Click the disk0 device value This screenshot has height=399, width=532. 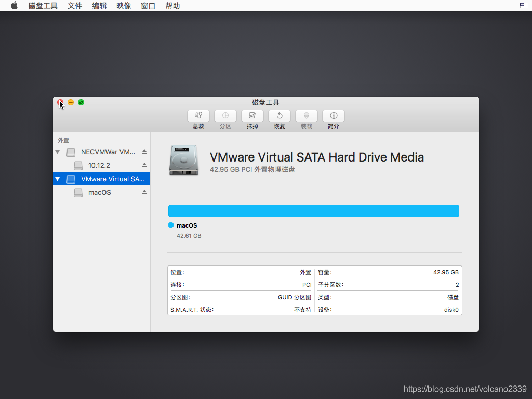tap(451, 310)
